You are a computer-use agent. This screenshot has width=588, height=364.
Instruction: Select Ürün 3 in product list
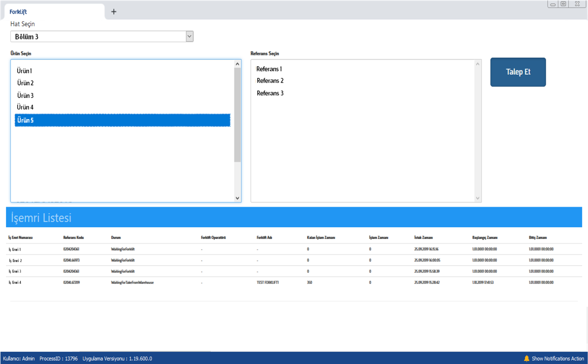(25, 95)
